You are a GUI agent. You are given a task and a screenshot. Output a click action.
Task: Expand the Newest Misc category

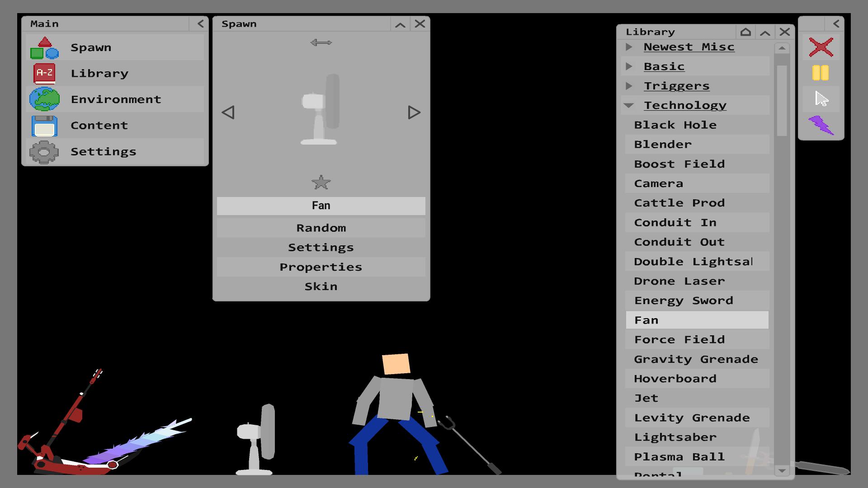point(630,47)
